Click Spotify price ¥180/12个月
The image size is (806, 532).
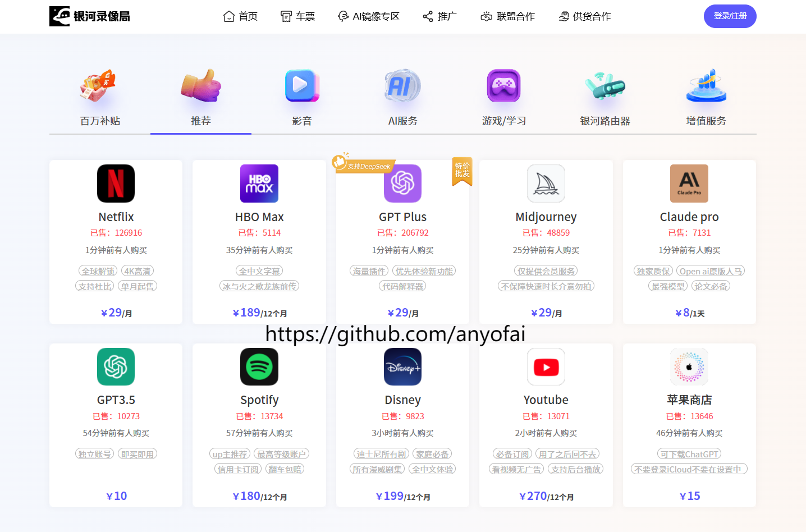[259, 496]
